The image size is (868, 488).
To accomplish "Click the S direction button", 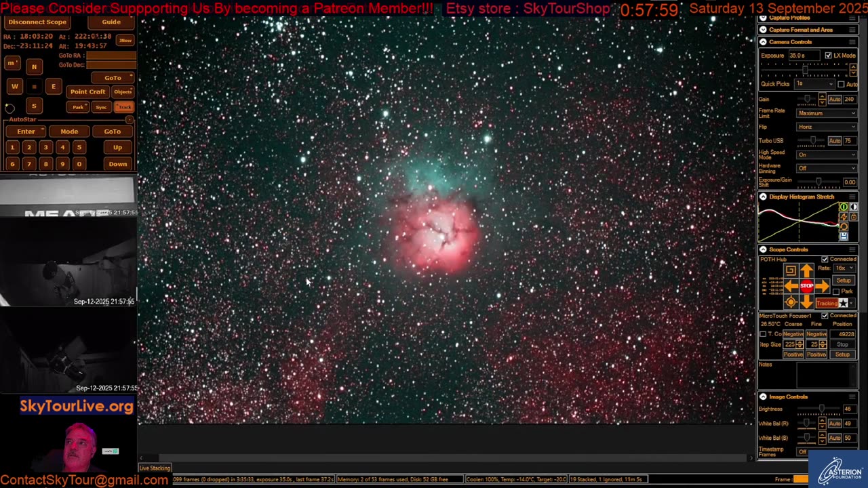I will pos(34,106).
